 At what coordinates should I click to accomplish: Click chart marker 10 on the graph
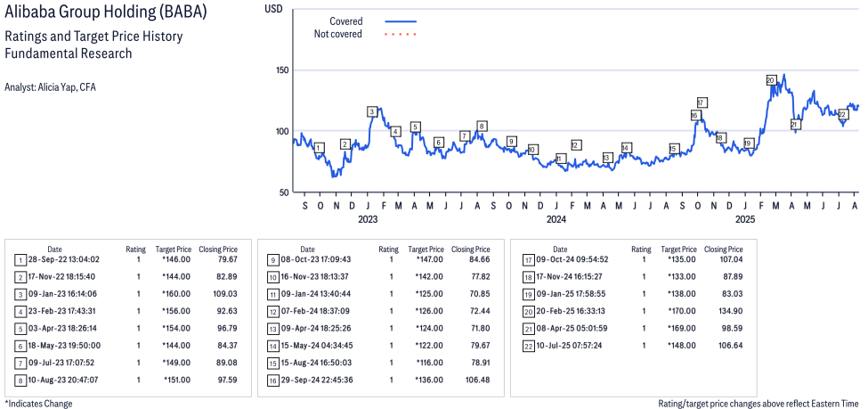point(532,150)
